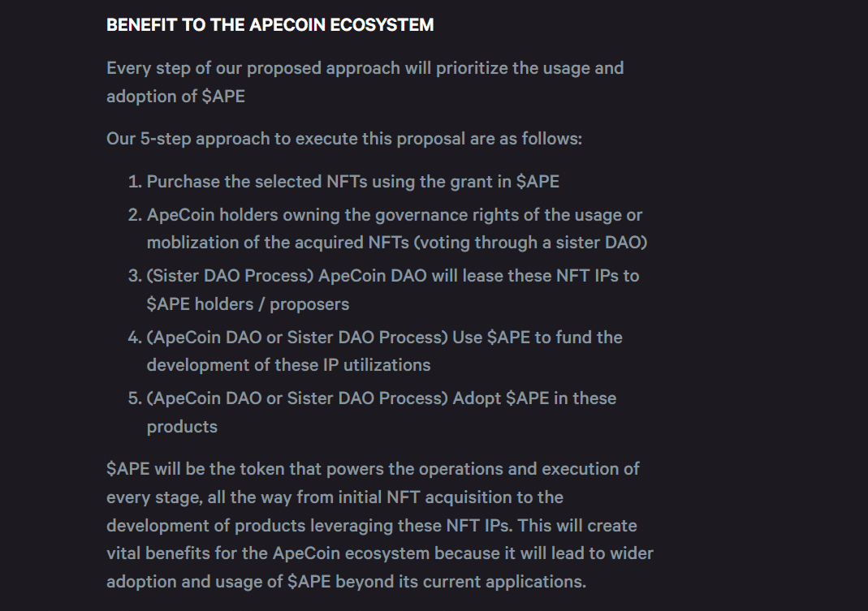This screenshot has height=611, width=868.
Task: Click the line 'every stage, all the way from initial'
Action: [x=335, y=497]
